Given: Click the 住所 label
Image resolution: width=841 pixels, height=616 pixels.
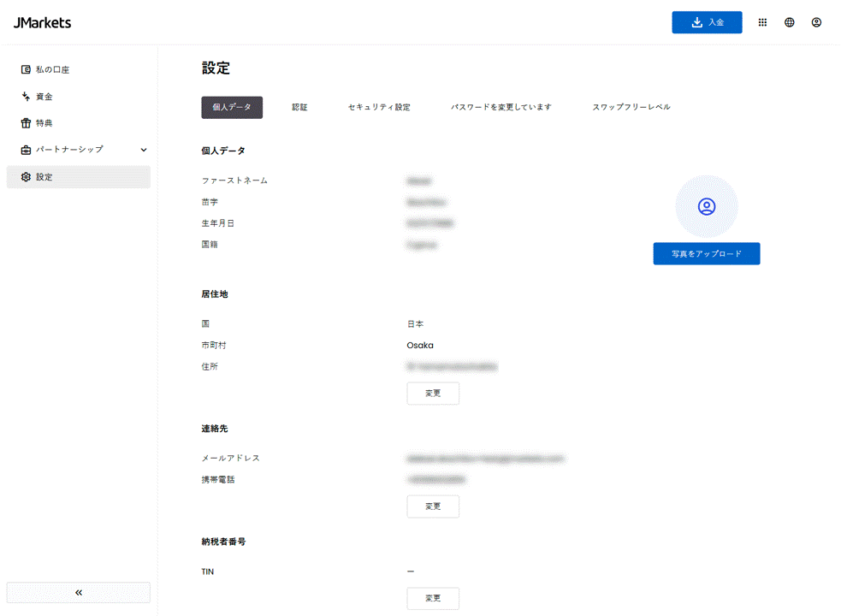Looking at the screenshot, I should (210, 366).
